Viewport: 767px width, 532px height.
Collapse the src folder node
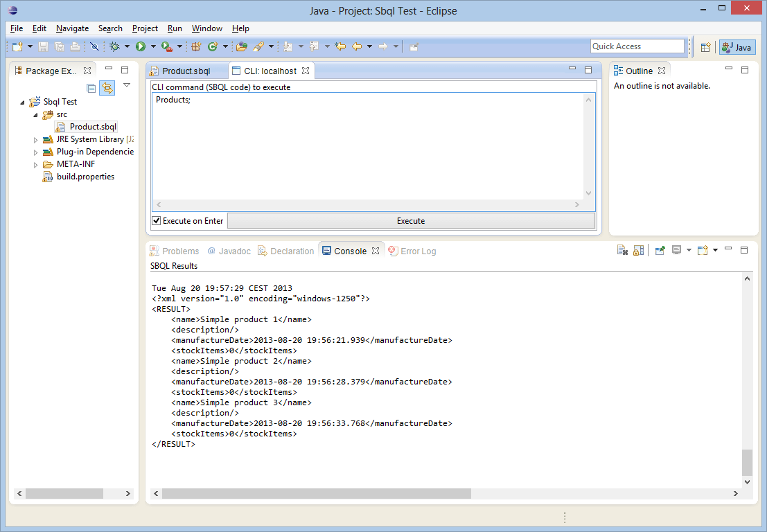pos(35,115)
